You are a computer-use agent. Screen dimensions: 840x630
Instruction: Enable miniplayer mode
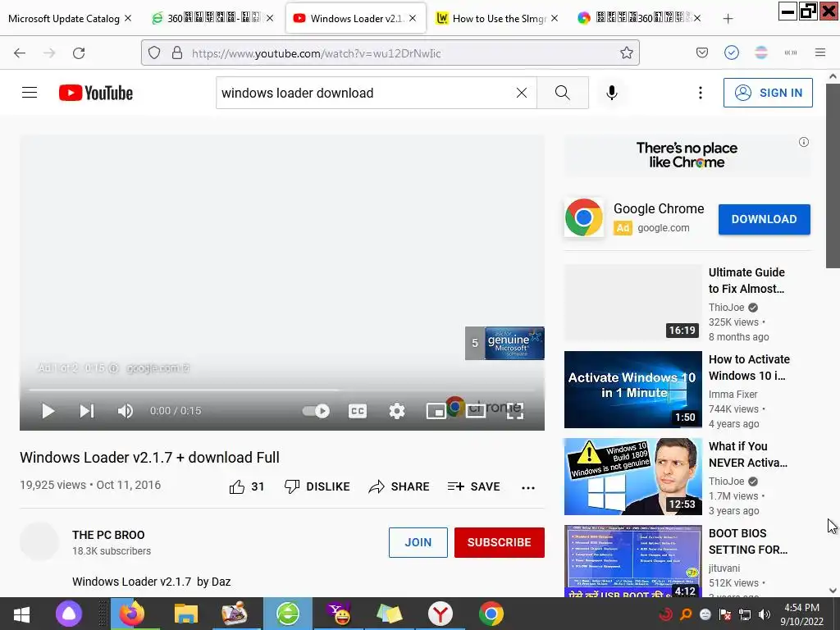pyautogui.click(x=436, y=411)
